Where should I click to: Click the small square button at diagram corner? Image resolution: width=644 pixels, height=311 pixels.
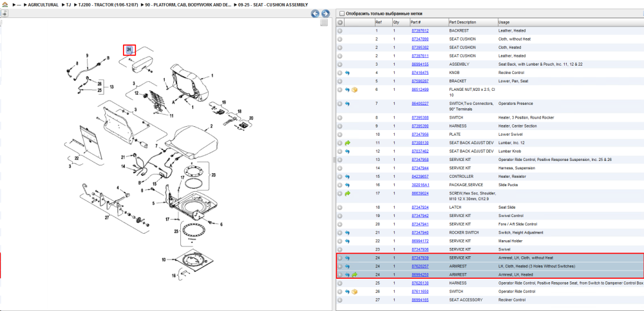(324, 23)
